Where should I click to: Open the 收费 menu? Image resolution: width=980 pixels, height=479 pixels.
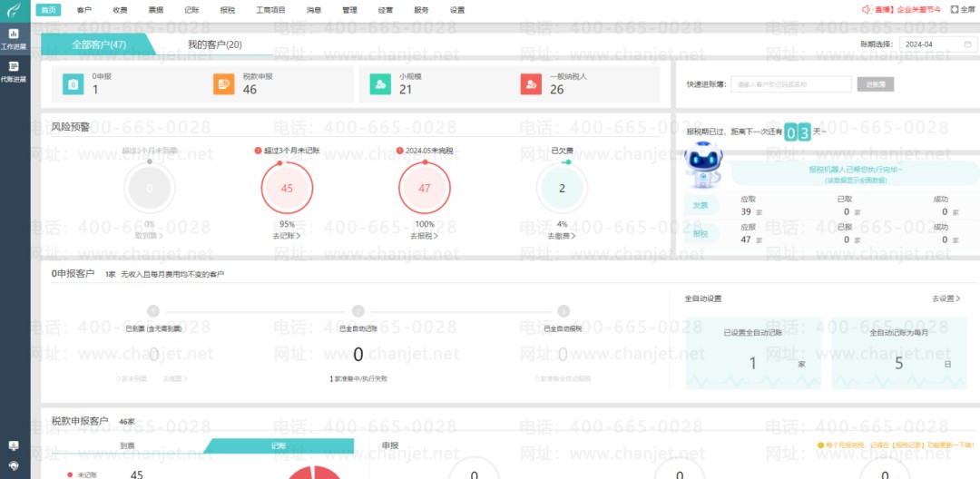pos(120,10)
